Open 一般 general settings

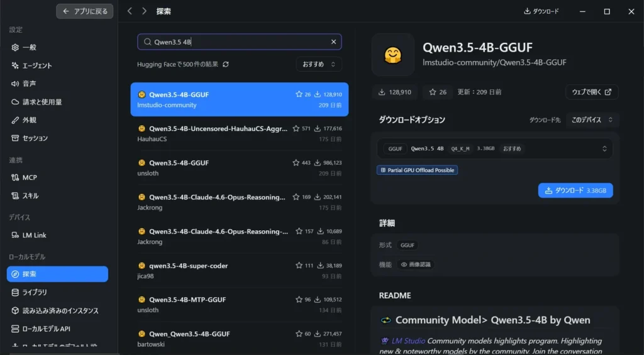(57, 47)
